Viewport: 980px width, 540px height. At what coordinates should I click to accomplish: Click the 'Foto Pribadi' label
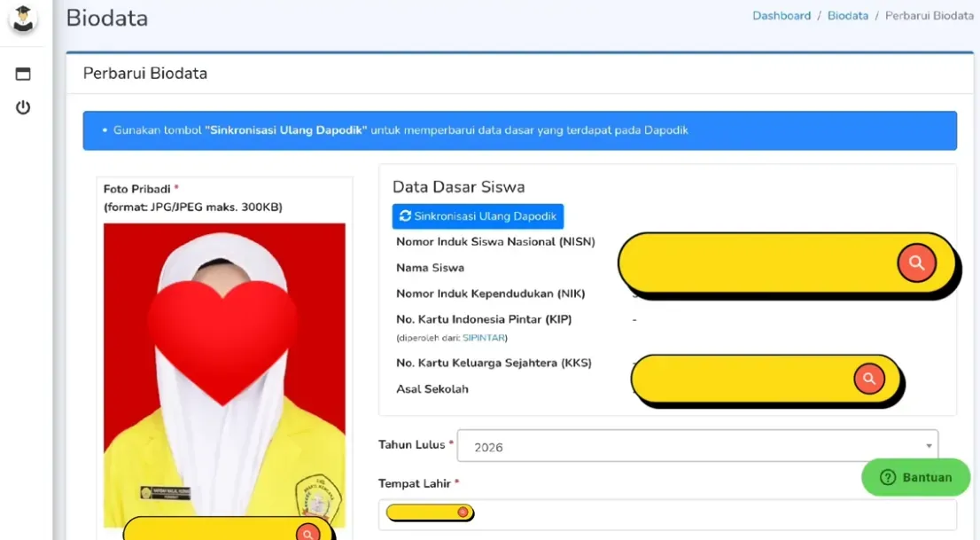coord(136,189)
